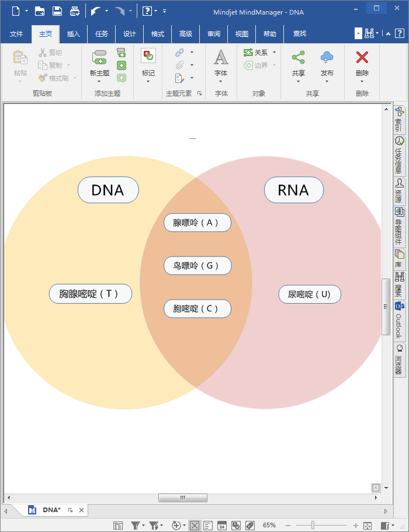Click Undo arrow in the title bar
Image resolution: width=409 pixels, height=532 pixels.
pyautogui.click(x=95, y=11)
